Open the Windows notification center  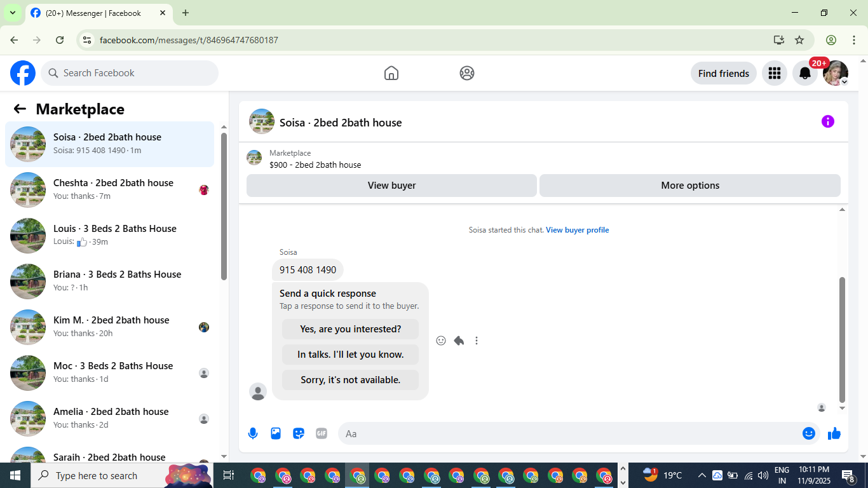(x=848, y=475)
